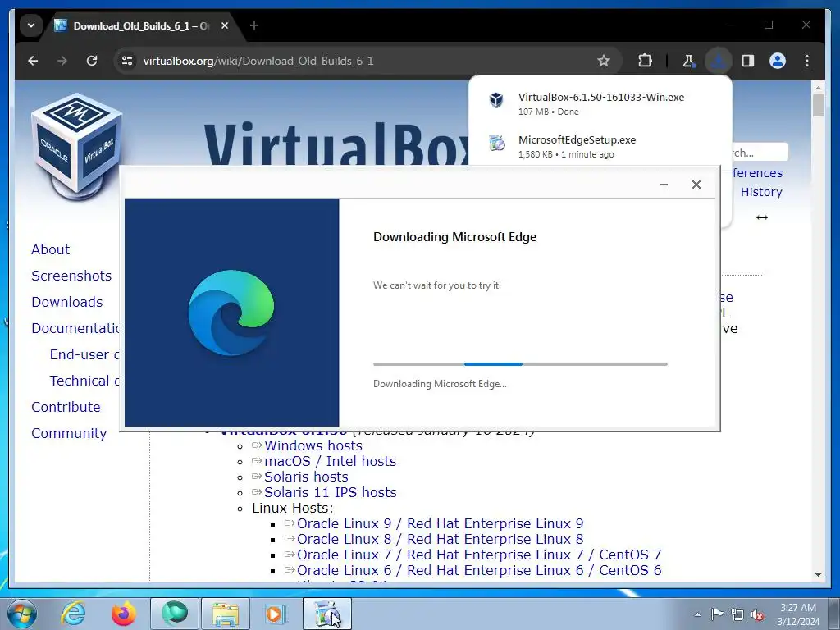This screenshot has height=630, width=840.
Task: Click the Microsoft Edge logo in installer
Action: (x=231, y=313)
